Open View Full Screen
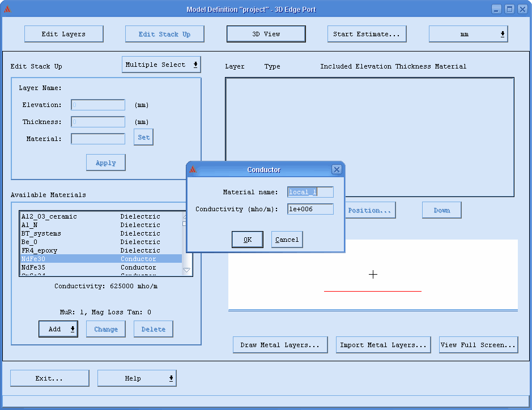The width and height of the screenshot is (532, 410). tap(478, 345)
